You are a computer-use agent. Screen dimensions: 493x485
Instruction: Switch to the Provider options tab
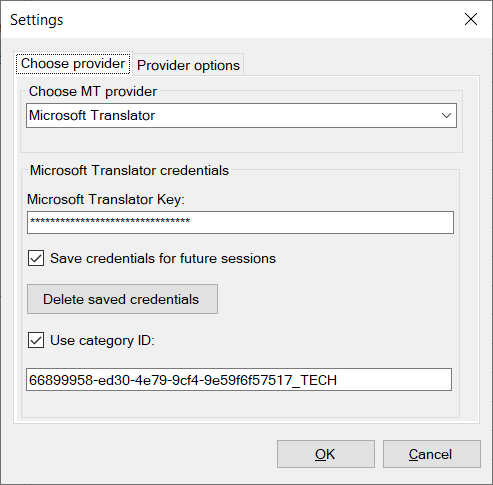(188, 65)
